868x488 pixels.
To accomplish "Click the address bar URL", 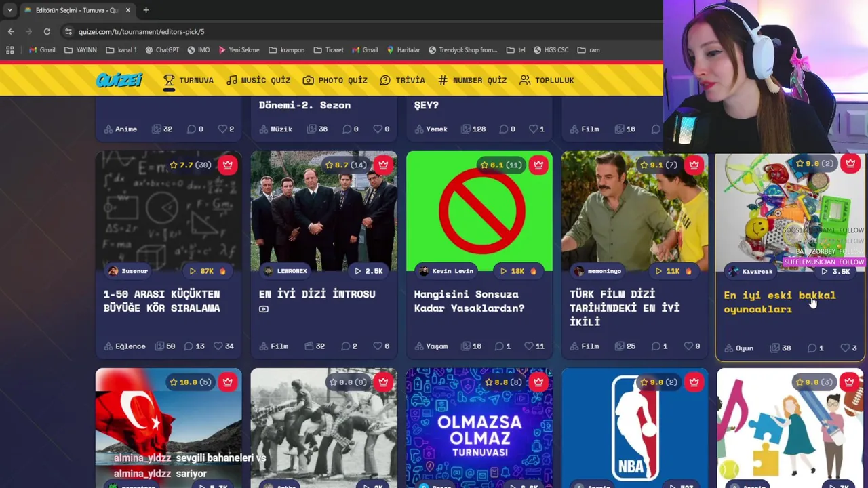I will (x=141, y=31).
